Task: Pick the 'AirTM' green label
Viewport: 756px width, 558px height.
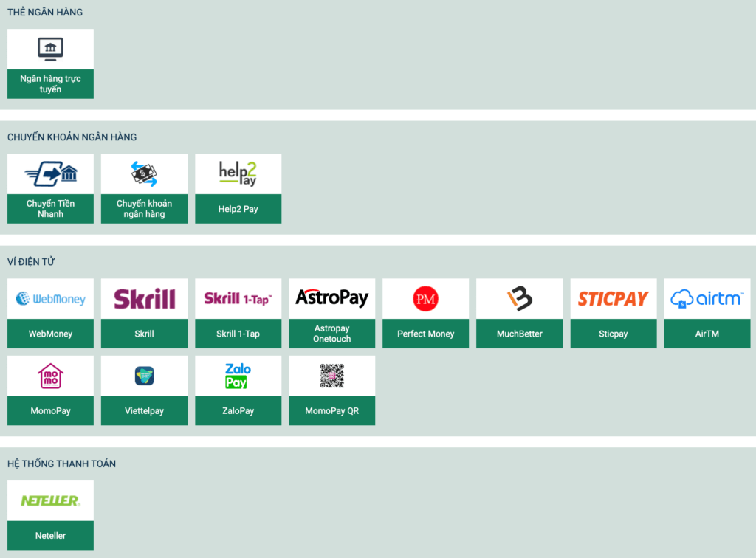Action: pyautogui.click(x=707, y=334)
